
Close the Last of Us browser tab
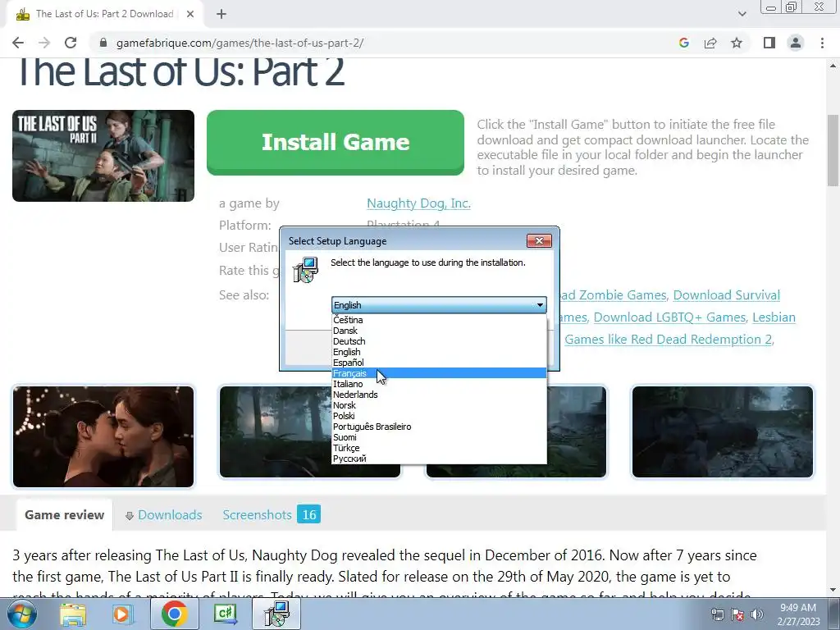[190, 15]
